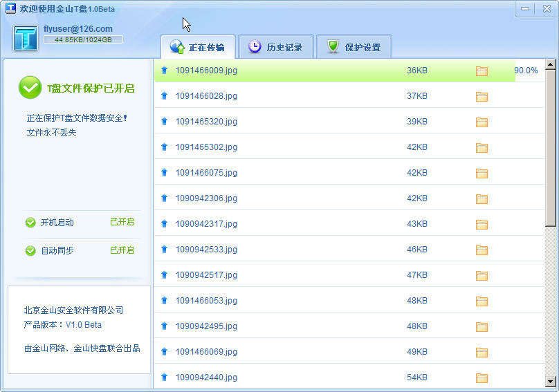The image size is (559, 392).
Task: Open folder icon for 1090942317.jpg
Action: click(x=482, y=225)
